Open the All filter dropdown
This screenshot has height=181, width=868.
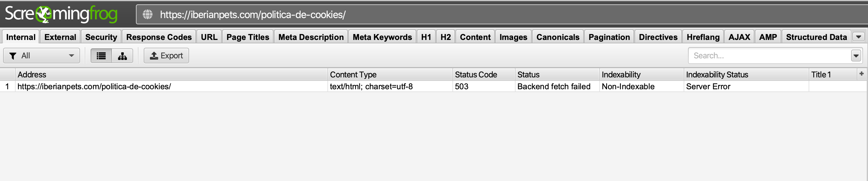(42, 56)
